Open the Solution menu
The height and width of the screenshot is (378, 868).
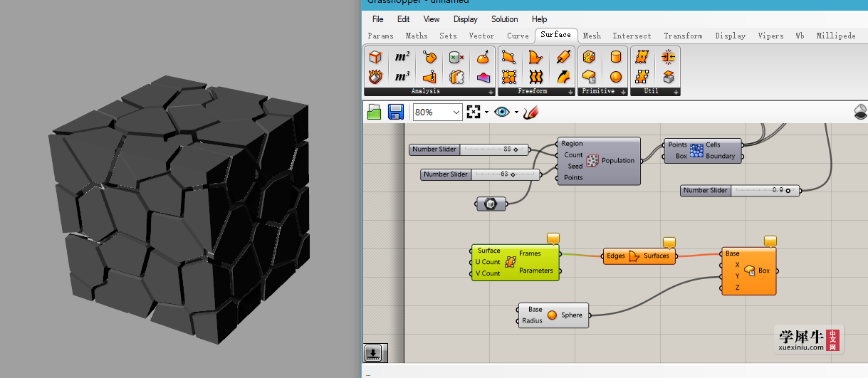[x=505, y=19]
